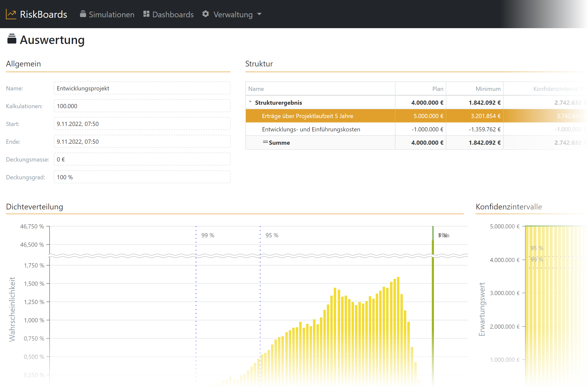The width and height of the screenshot is (588, 387).
Task: Click the 95 % dotted marker label in Dichteverteilung
Action: tap(272, 235)
